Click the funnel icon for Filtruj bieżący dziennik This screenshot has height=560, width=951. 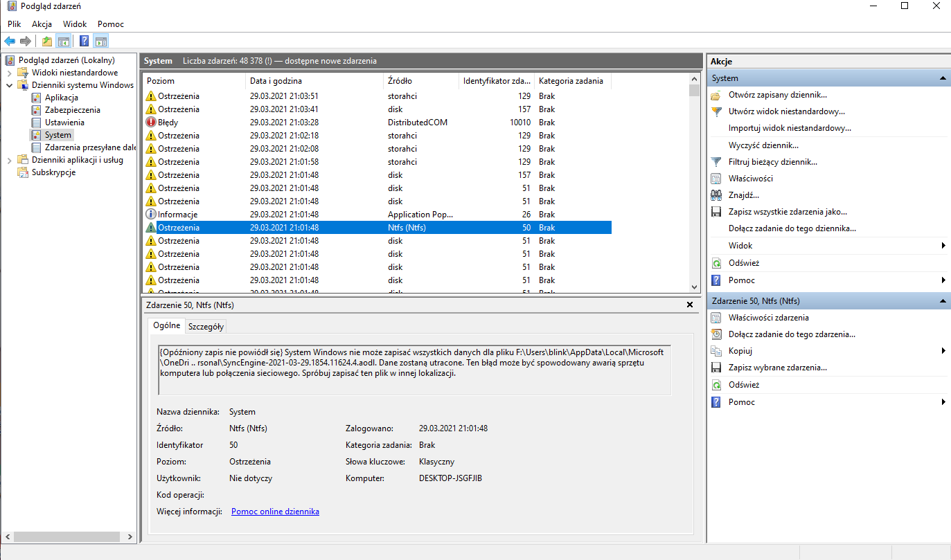click(x=716, y=162)
